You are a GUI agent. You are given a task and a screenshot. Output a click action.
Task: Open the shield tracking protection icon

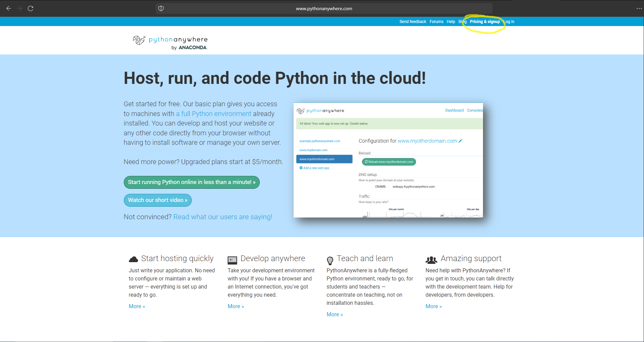click(161, 8)
